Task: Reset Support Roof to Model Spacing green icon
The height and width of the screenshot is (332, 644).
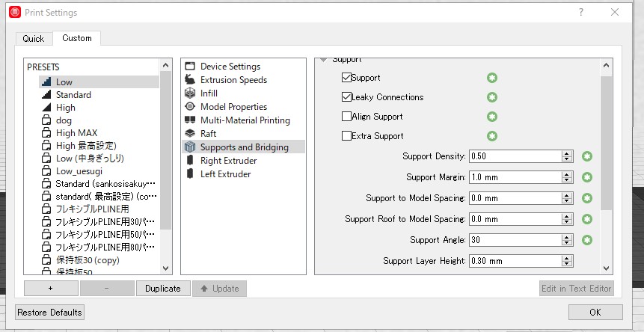Action: pyautogui.click(x=587, y=219)
